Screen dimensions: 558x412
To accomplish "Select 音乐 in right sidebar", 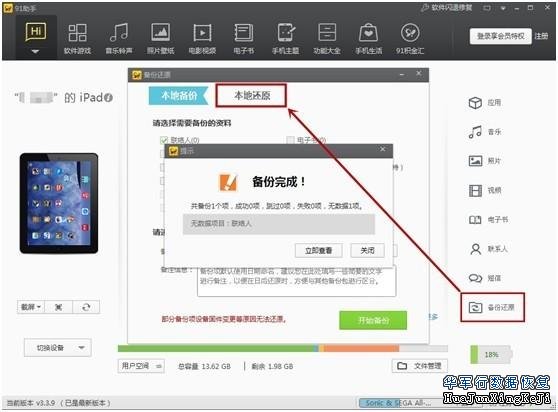I will [485, 132].
